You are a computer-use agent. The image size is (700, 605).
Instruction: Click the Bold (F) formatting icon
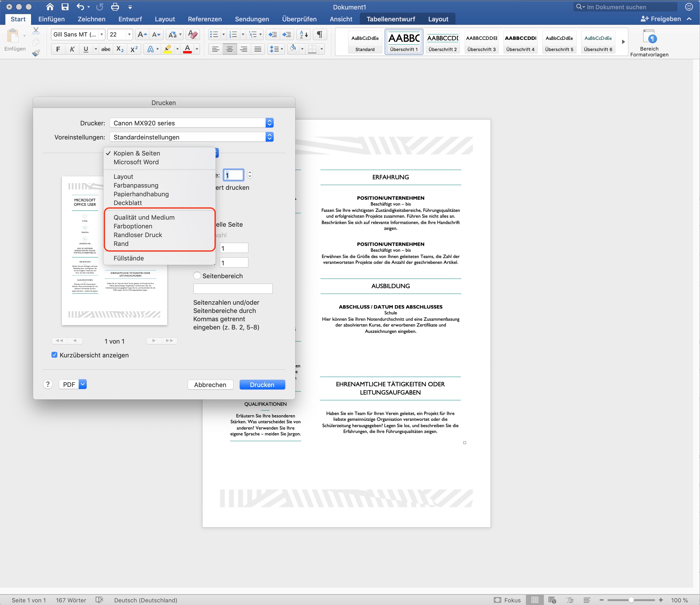tap(58, 49)
